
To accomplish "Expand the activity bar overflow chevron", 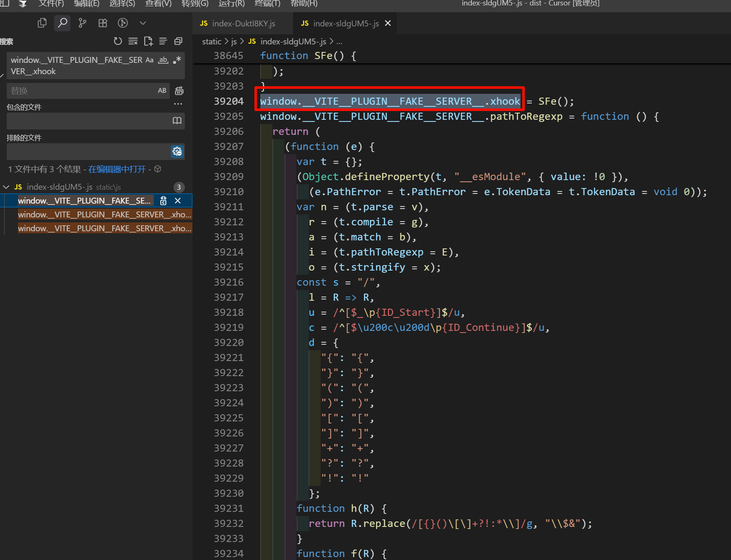I will coord(143,23).
